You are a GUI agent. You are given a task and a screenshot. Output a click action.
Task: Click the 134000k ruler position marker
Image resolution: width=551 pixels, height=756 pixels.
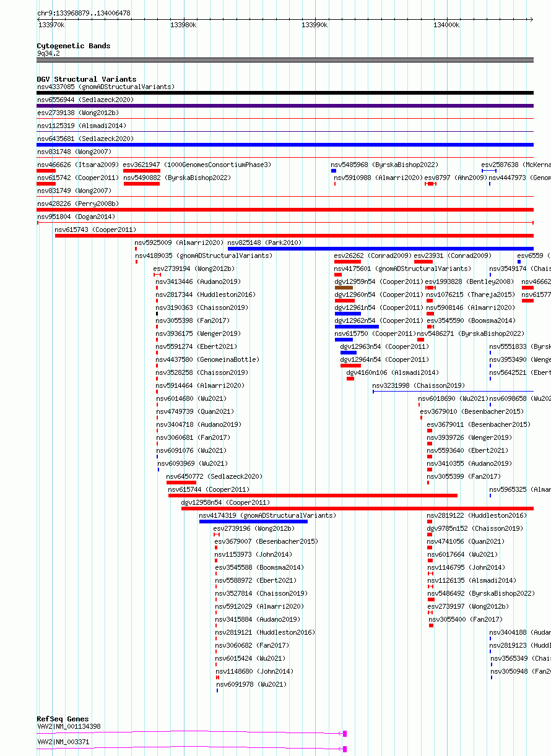446,25
